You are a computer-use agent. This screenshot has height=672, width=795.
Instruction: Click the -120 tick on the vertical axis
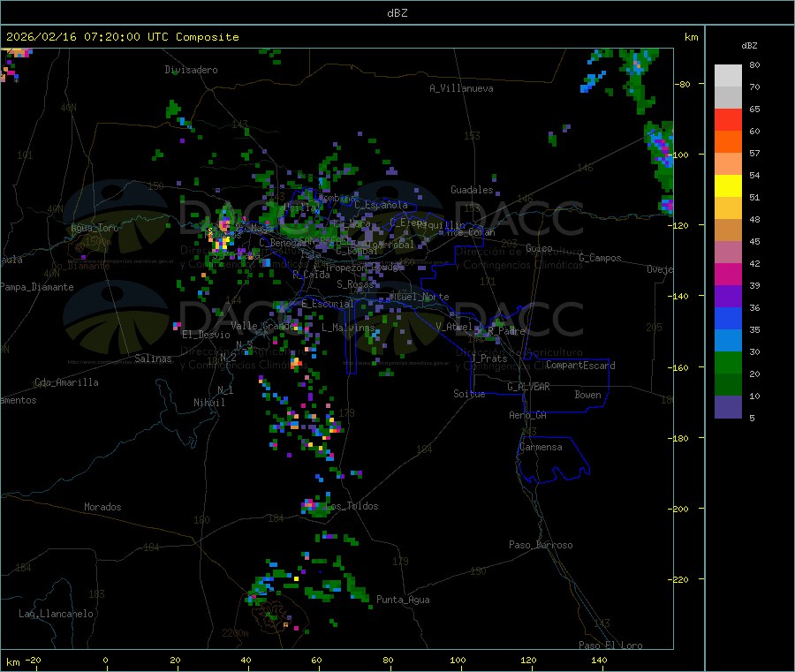pos(678,225)
